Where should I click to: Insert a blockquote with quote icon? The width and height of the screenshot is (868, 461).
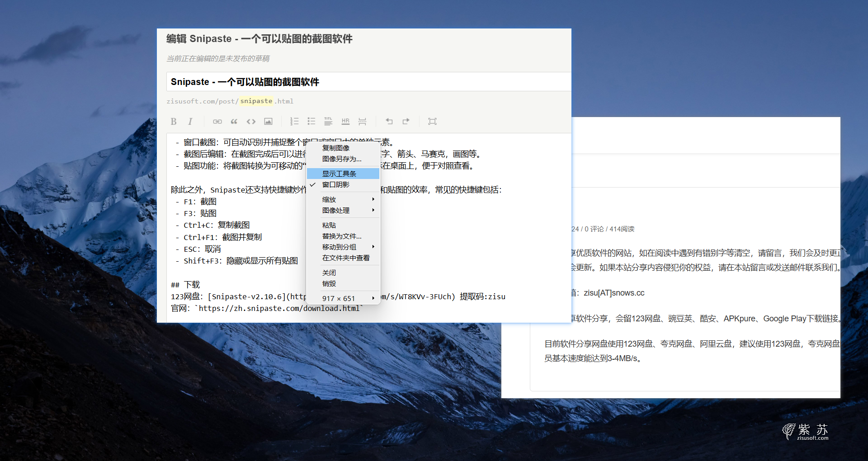(x=234, y=121)
